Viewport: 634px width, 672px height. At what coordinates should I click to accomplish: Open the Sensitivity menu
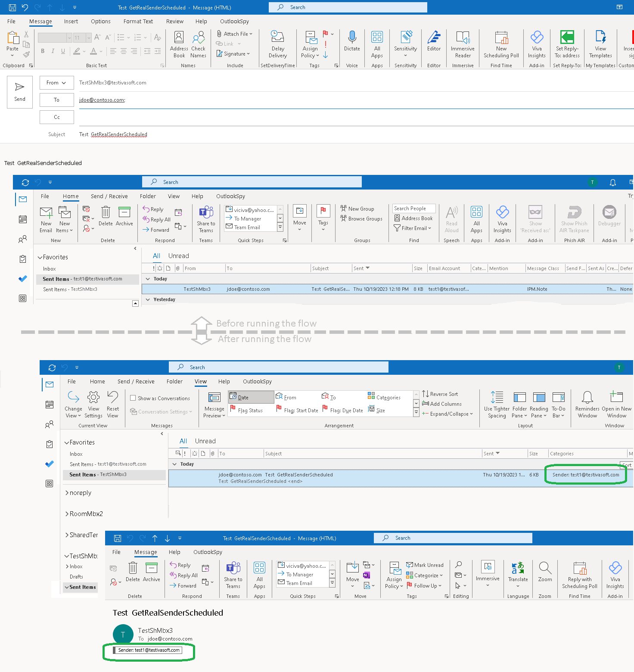[x=405, y=44]
